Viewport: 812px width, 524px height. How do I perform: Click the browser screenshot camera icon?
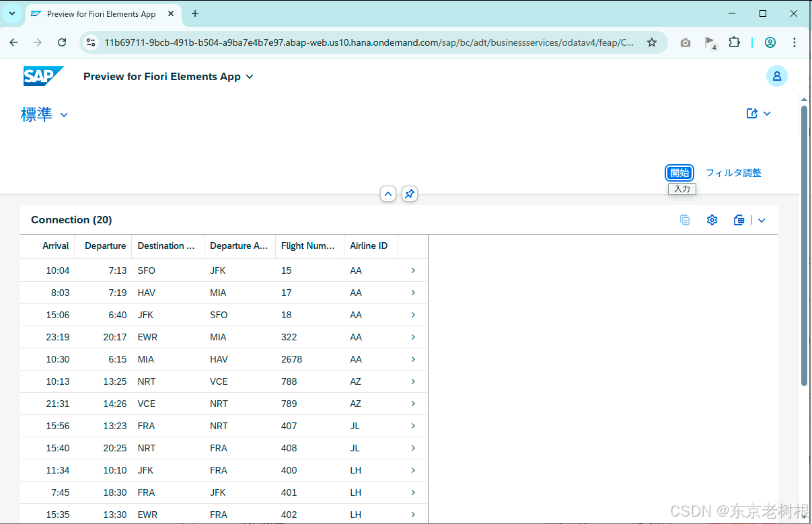[x=686, y=42]
